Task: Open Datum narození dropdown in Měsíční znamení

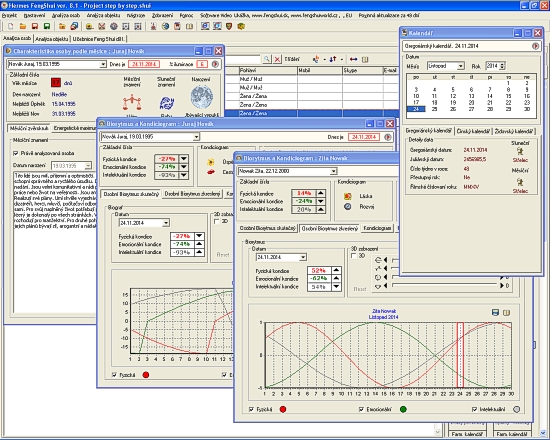Action: pos(88,166)
